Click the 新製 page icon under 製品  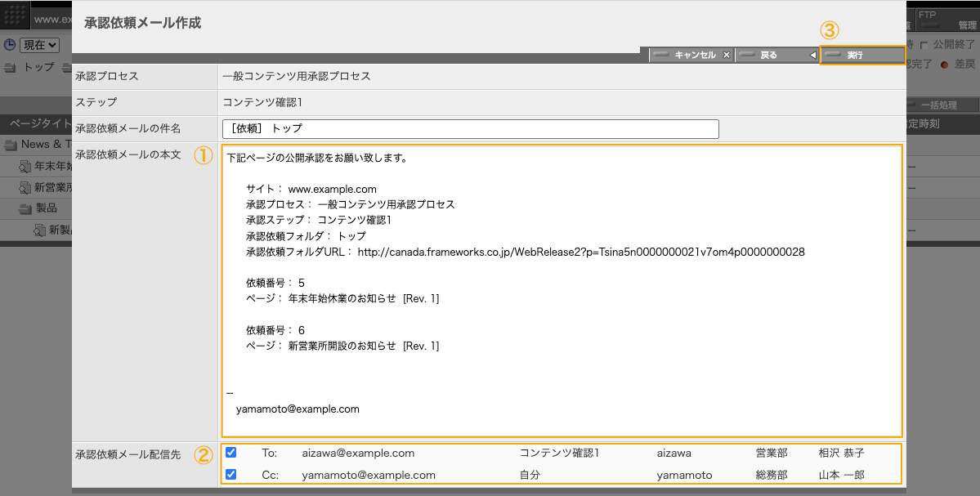(x=40, y=230)
